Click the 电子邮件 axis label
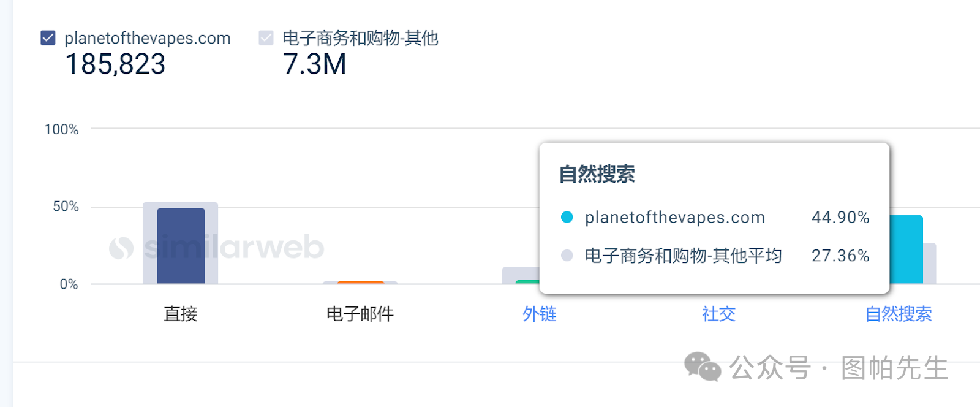Viewport: 980px width, 407px height. [360, 314]
